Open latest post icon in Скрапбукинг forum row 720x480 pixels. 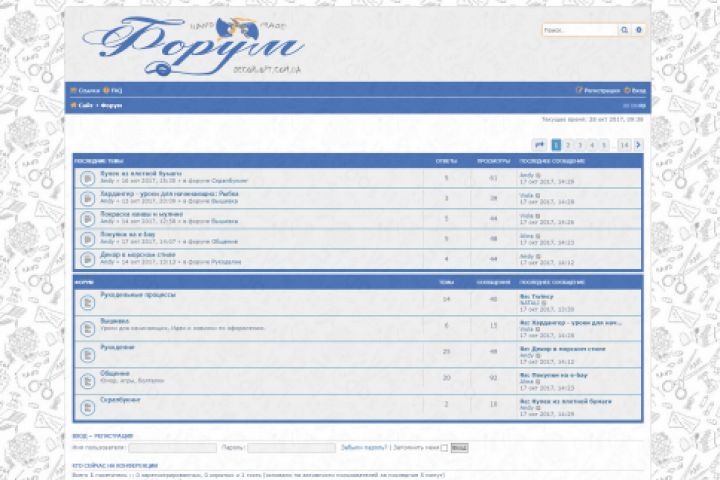[538, 408]
